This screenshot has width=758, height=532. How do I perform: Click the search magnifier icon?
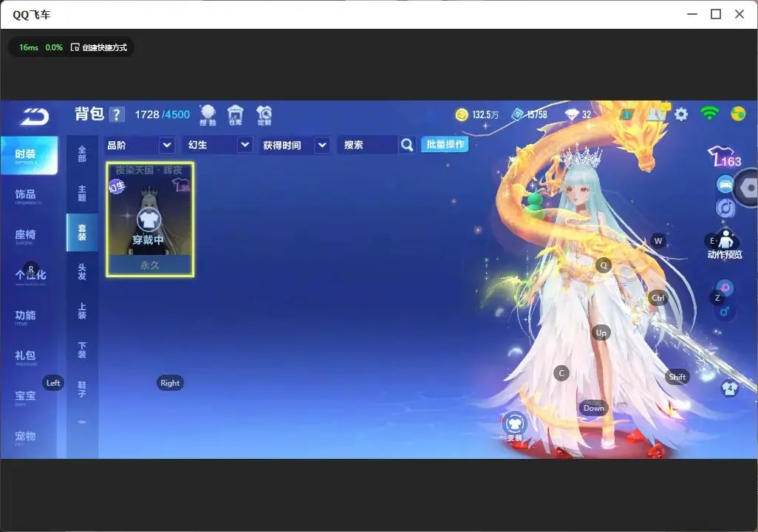407,145
